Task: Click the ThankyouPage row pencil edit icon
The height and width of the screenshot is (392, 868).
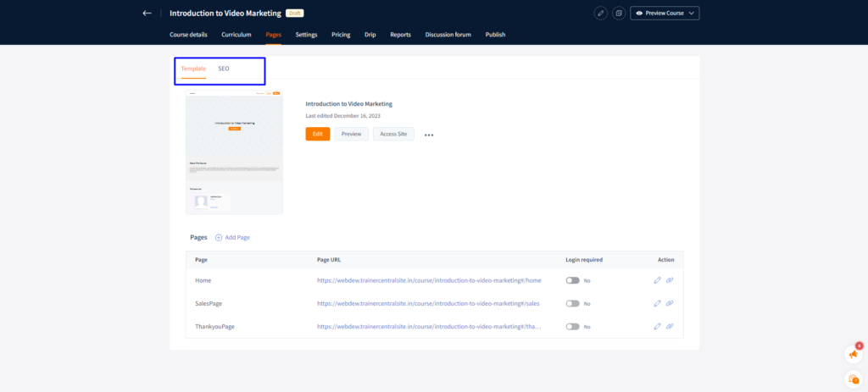Action: coord(657,326)
